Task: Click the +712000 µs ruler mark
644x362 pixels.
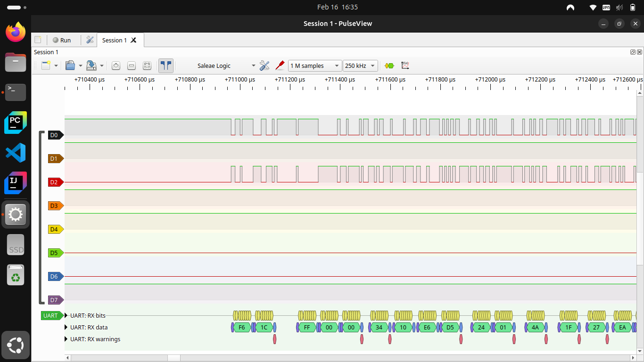Action: 490,80
